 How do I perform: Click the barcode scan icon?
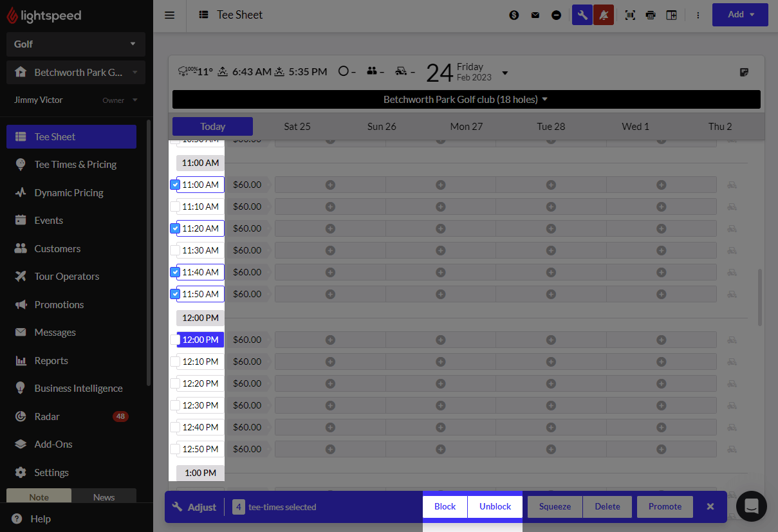(630, 15)
